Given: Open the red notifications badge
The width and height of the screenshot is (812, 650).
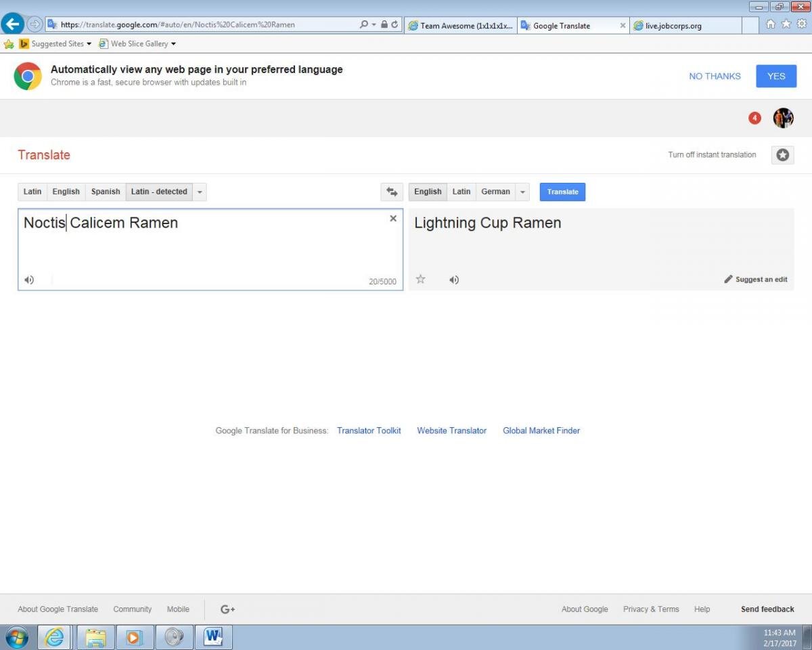Looking at the screenshot, I should 754,118.
